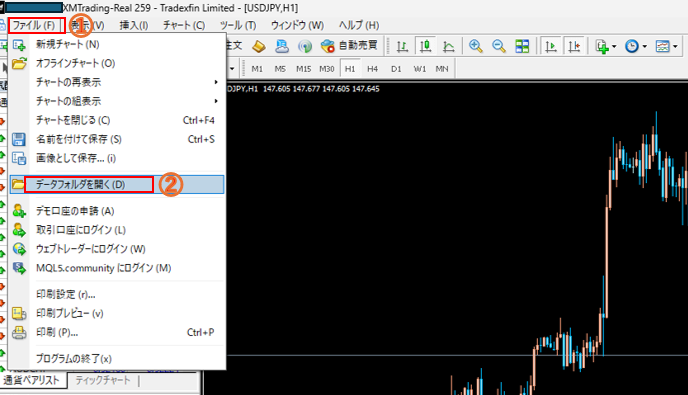The height and width of the screenshot is (395, 688).
Task: Open the templates dropdown arrow
Action: 675,46
